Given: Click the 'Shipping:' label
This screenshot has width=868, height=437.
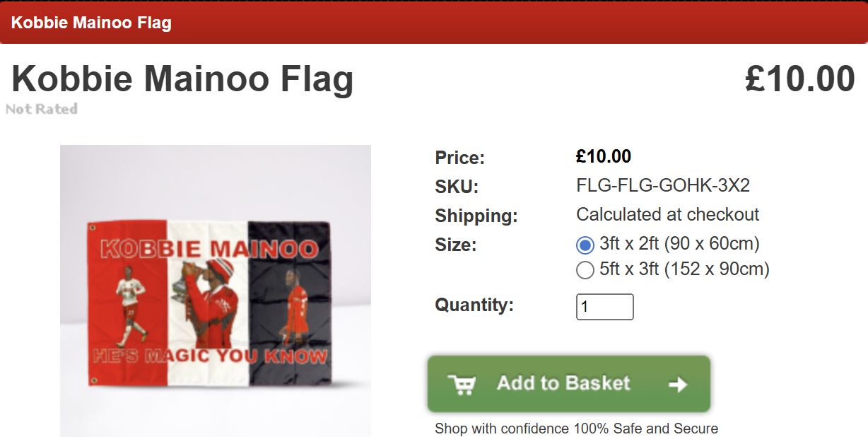Looking at the screenshot, I should [x=476, y=216].
